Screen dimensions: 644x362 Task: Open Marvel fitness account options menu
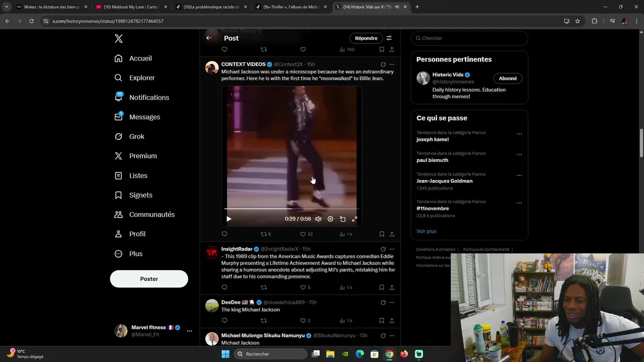[x=189, y=331]
